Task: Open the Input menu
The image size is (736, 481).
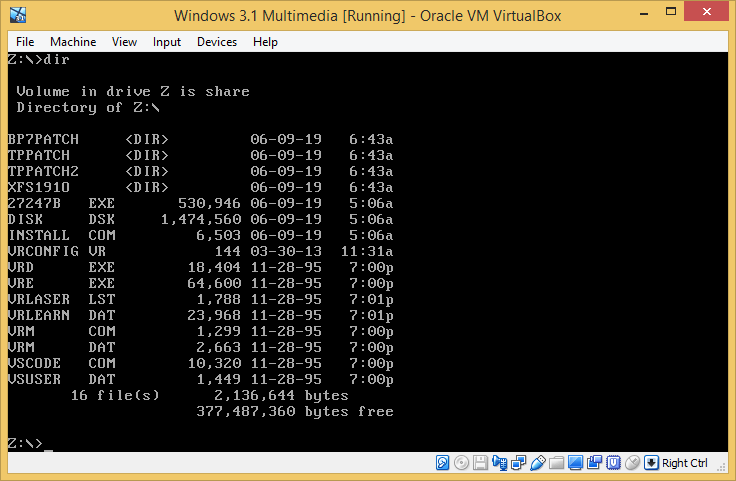Action: (167, 42)
